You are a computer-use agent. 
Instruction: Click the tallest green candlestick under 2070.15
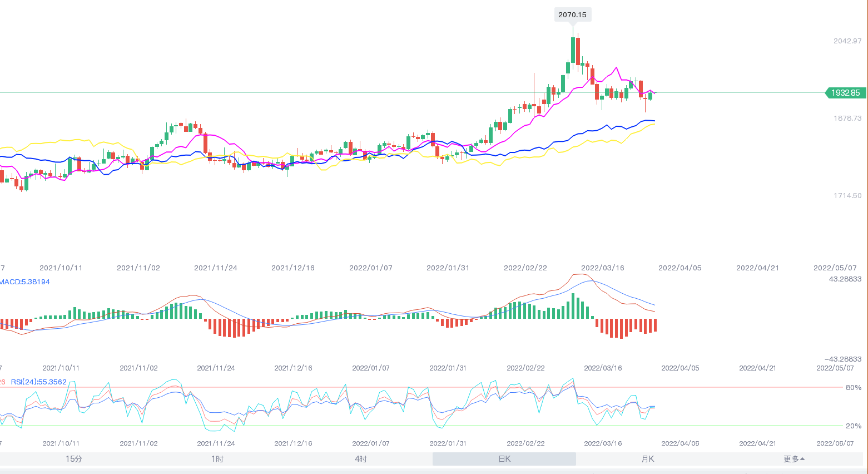tap(573, 50)
